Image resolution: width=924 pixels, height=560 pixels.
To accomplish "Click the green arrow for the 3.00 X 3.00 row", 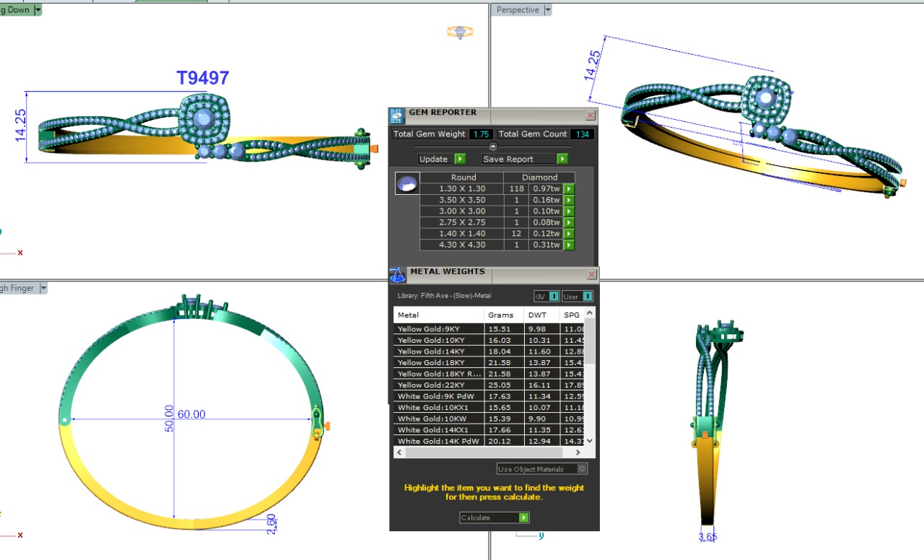I will coord(570,211).
